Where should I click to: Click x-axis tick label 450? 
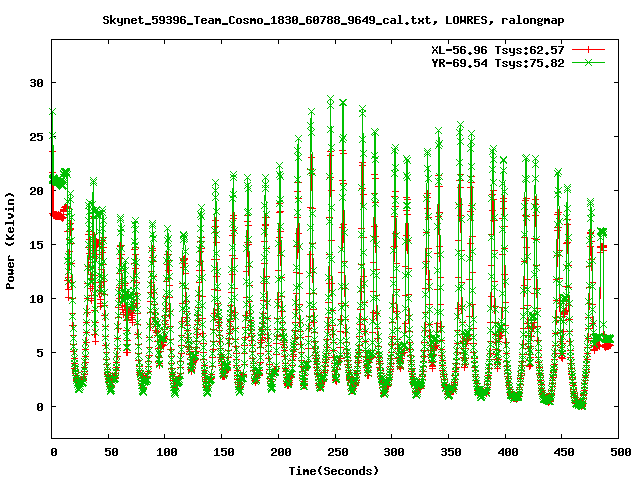point(564,452)
